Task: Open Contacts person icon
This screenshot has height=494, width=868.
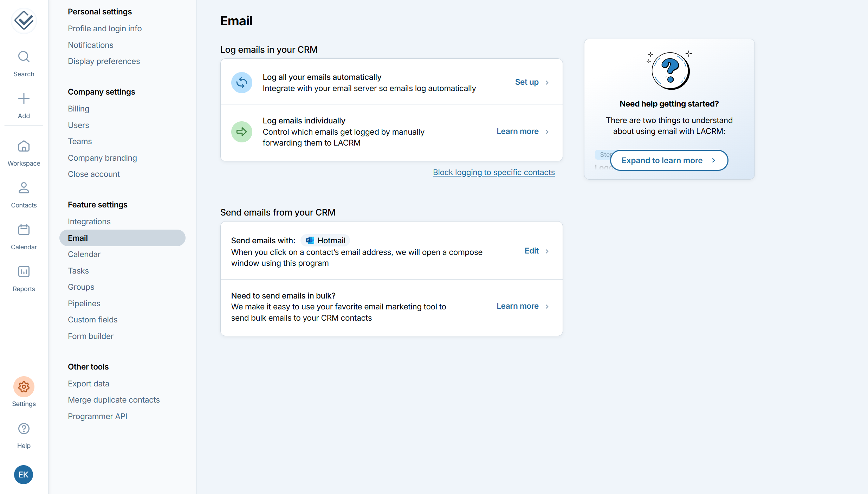Action: tap(24, 188)
